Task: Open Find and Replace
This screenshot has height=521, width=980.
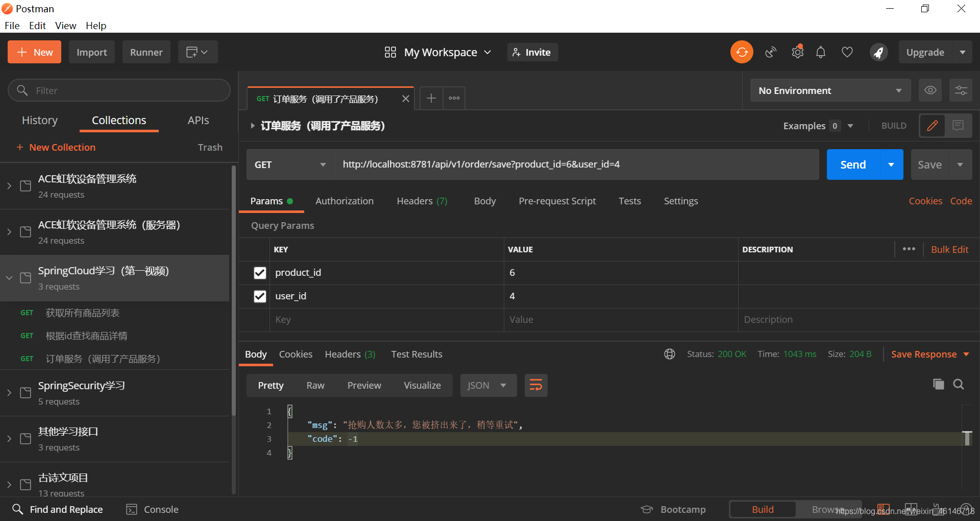Action: click(x=57, y=509)
